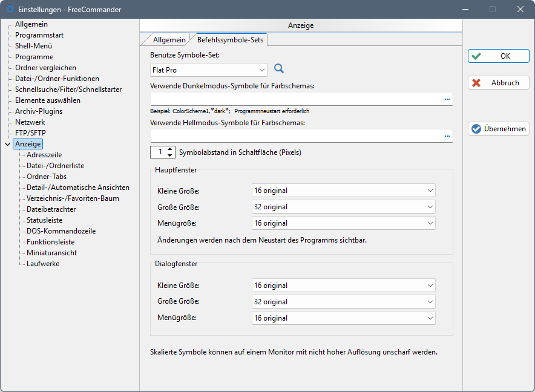Screen dimensions: 535x392
Task: Click the Dunkelmodus-Symbole text field
Action: pyautogui.click(x=295, y=99)
